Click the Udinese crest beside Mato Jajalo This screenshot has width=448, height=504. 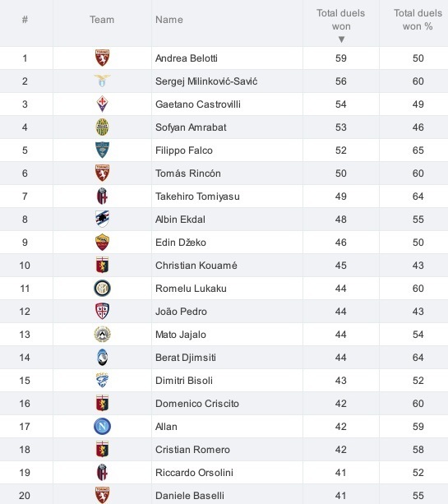102,335
